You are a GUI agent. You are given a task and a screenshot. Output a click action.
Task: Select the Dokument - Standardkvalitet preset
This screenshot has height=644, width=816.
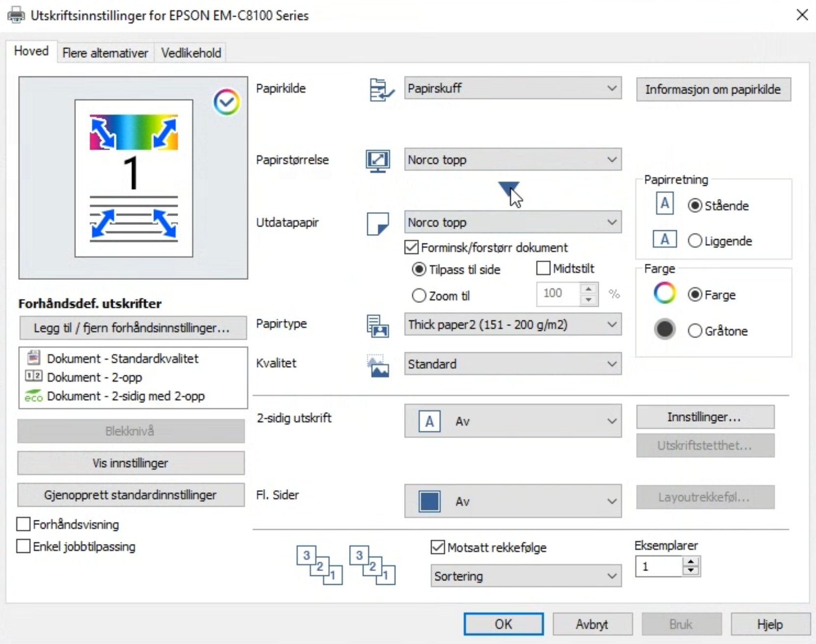pos(123,358)
